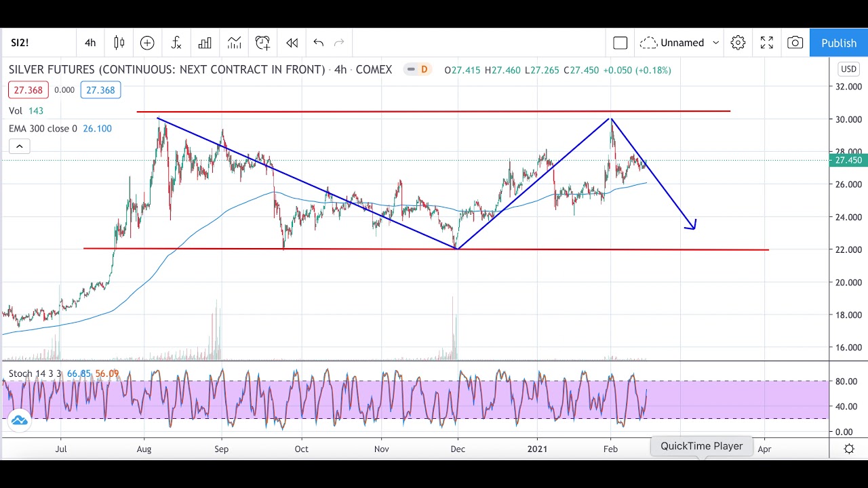Take a chart snapshot with the camera
Image resolution: width=868 pixels, height=488 pixels.
tap(795, 43)
